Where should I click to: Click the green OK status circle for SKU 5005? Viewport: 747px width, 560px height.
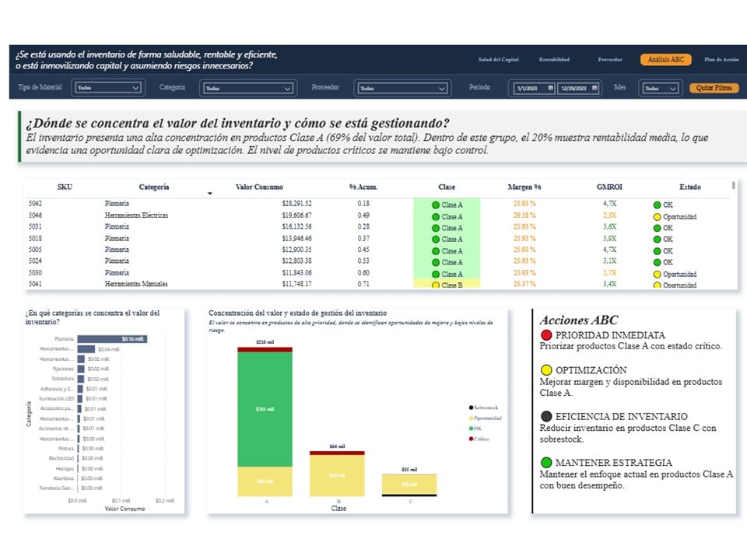click(x=657, y=251)
